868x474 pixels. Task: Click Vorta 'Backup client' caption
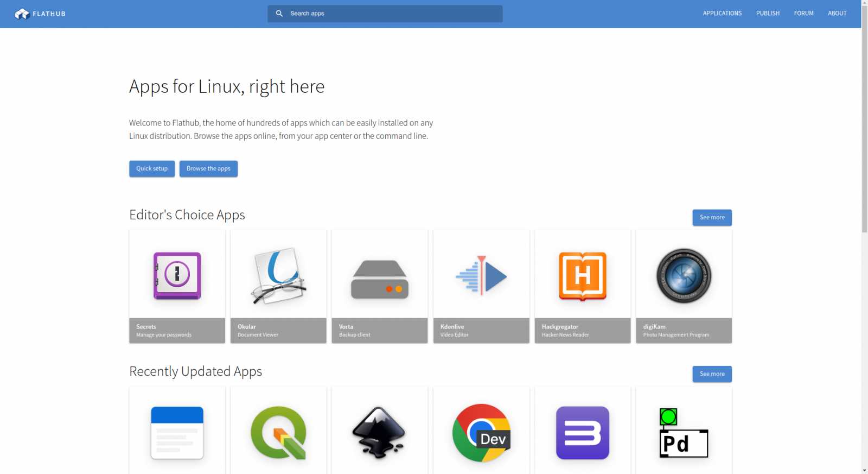click(x=354, y=335)
